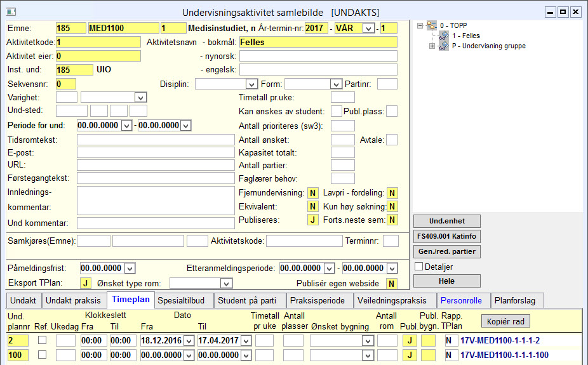
Task: Open the Form dropdown
Action: coord(336,84)
